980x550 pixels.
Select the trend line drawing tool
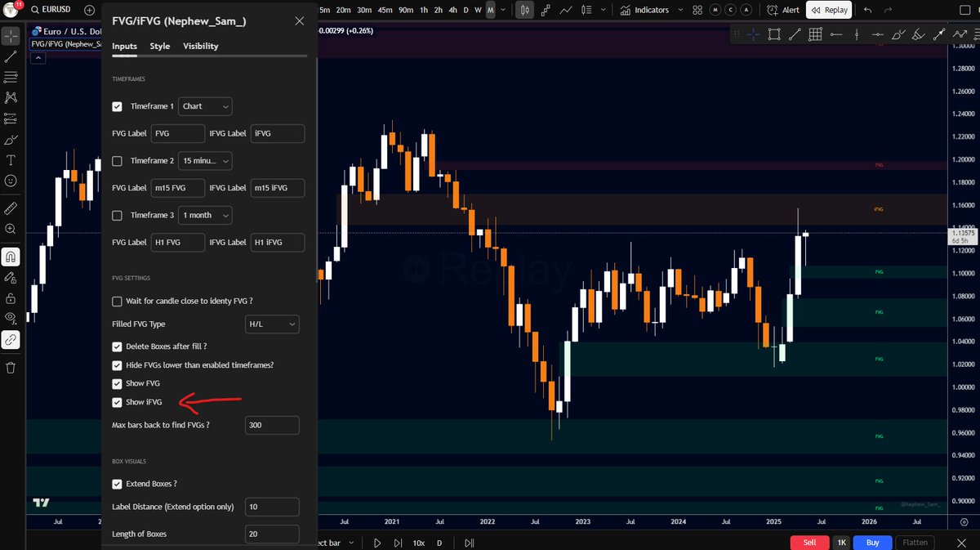(11, 57)
